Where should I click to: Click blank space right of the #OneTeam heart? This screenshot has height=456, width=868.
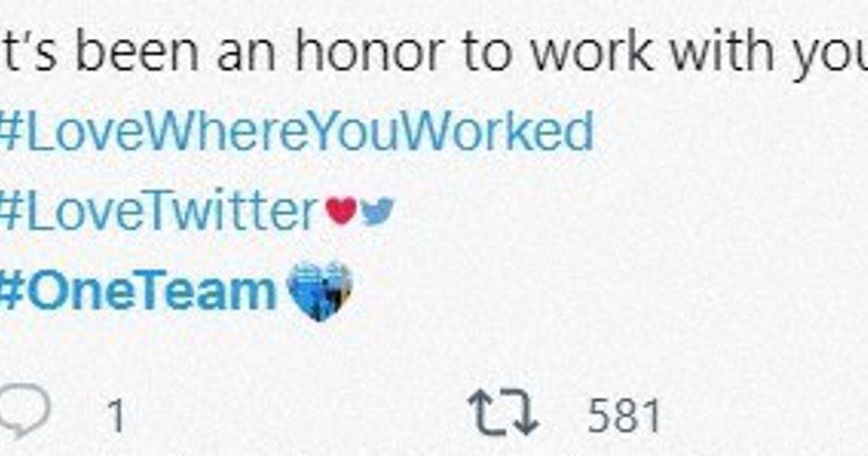pyautogui.click(x=579, y=291)
